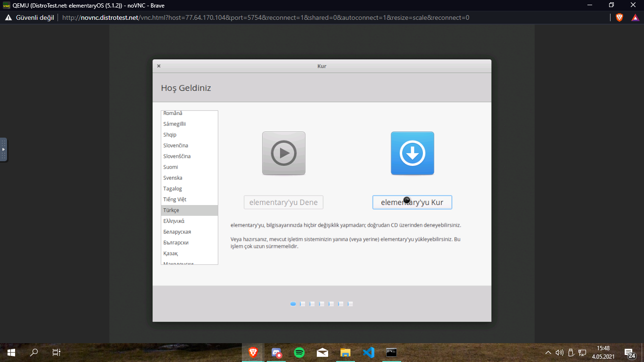Open Windows taskbar search

click(x=34, y=353)
